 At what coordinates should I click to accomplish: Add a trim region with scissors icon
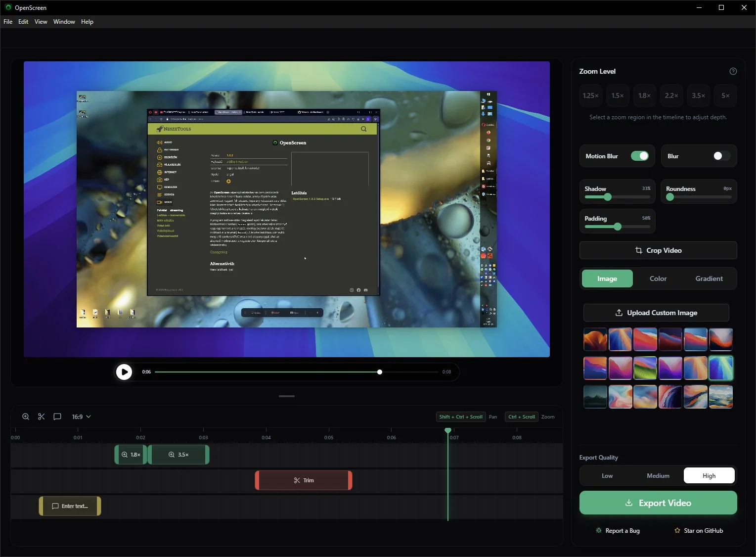(42, 417)
